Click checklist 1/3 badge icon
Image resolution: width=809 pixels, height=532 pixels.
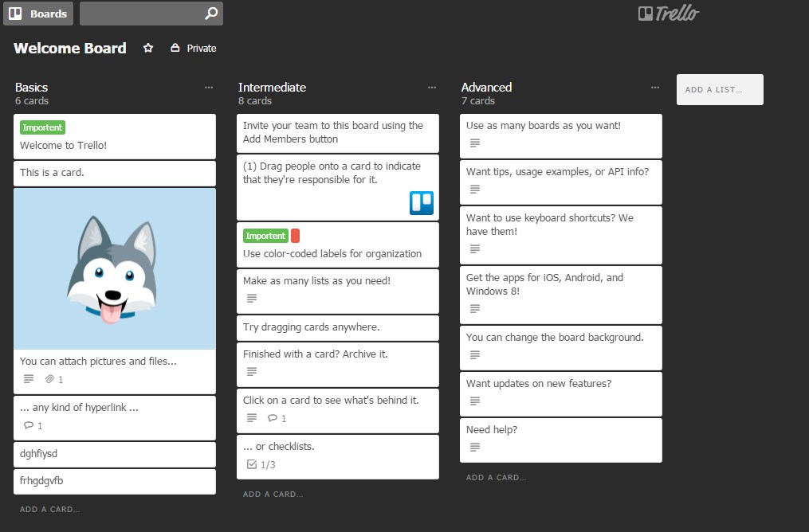coord(252,464)
